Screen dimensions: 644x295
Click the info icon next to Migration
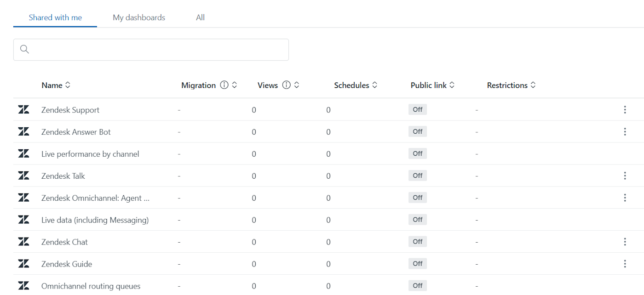224,85
